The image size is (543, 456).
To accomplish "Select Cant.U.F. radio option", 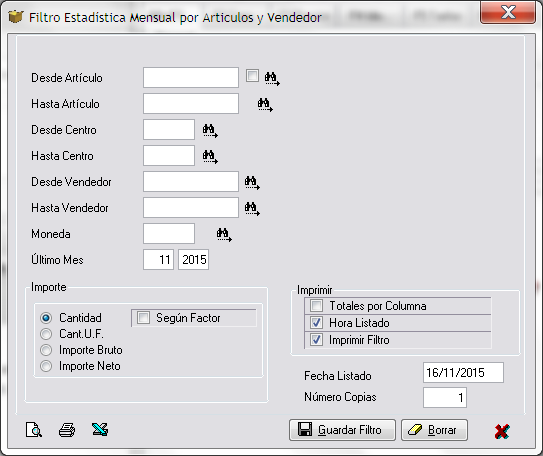I will [x=46, y=334].
